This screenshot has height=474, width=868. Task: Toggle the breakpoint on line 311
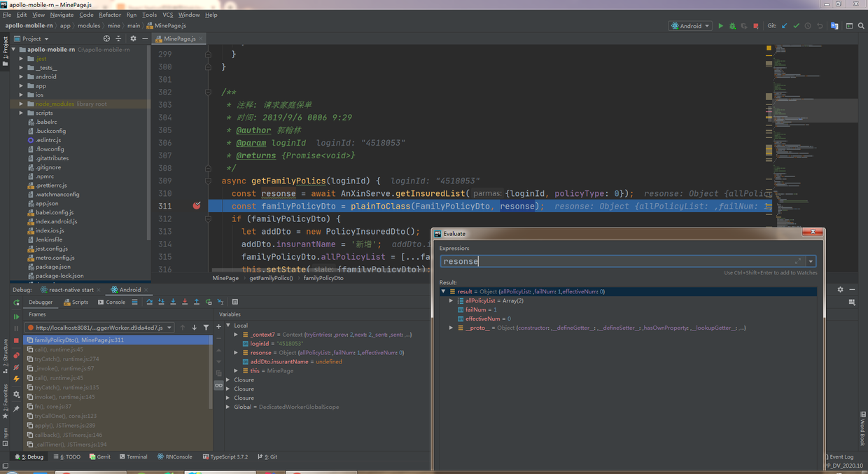pyautogui.click(x=197, y=206)
